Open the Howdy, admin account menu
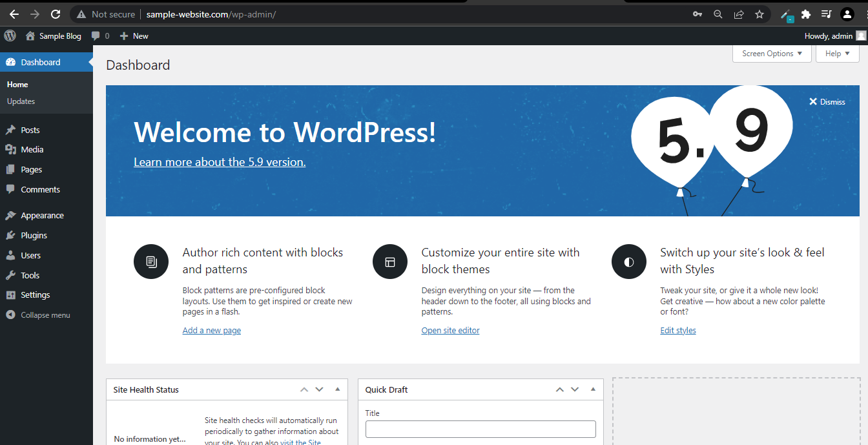 835,36
